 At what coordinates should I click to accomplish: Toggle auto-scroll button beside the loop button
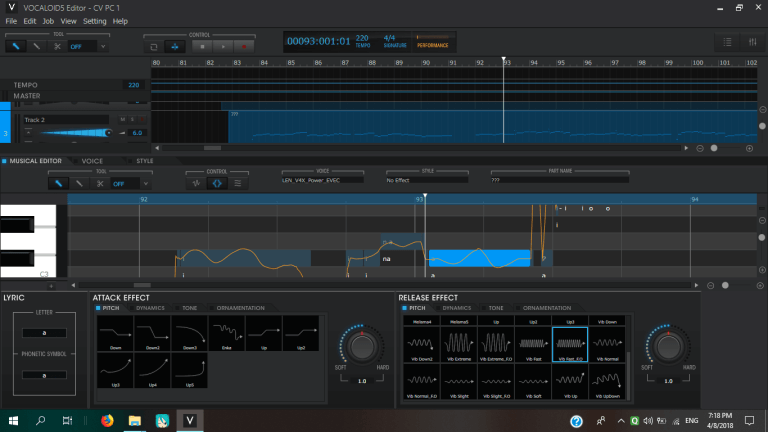[174, 47]
